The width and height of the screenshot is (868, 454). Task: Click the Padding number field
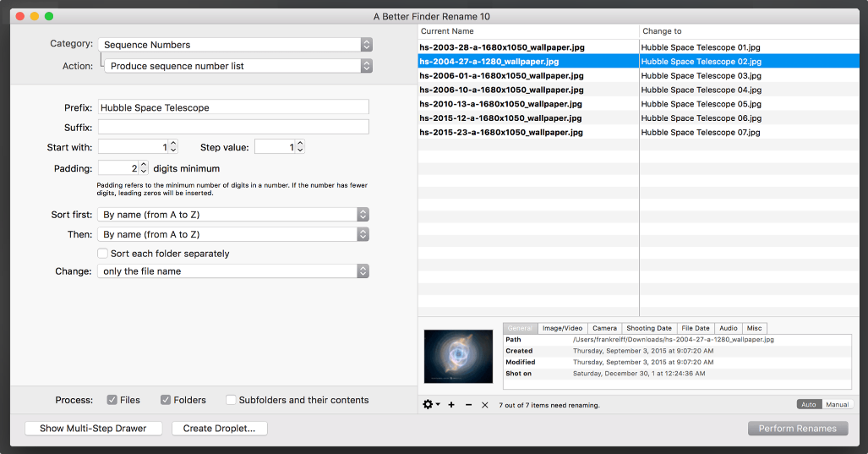[118, 167]
